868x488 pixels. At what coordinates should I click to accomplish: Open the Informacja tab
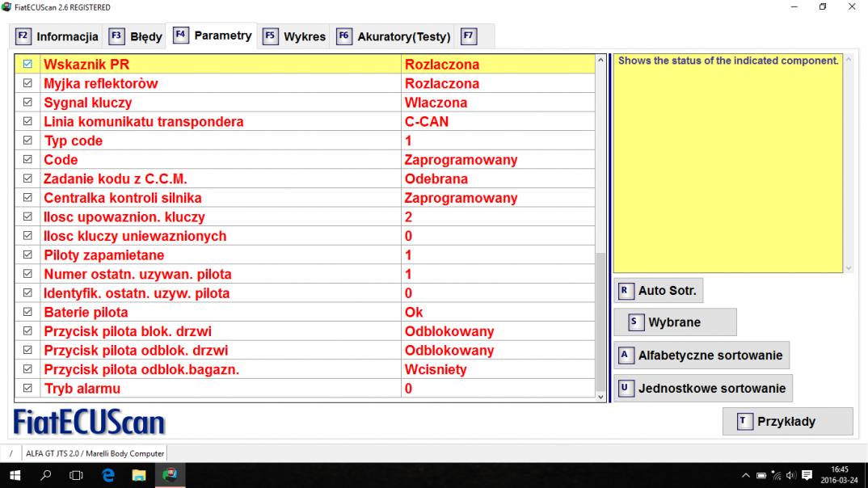tap(57, 36)
